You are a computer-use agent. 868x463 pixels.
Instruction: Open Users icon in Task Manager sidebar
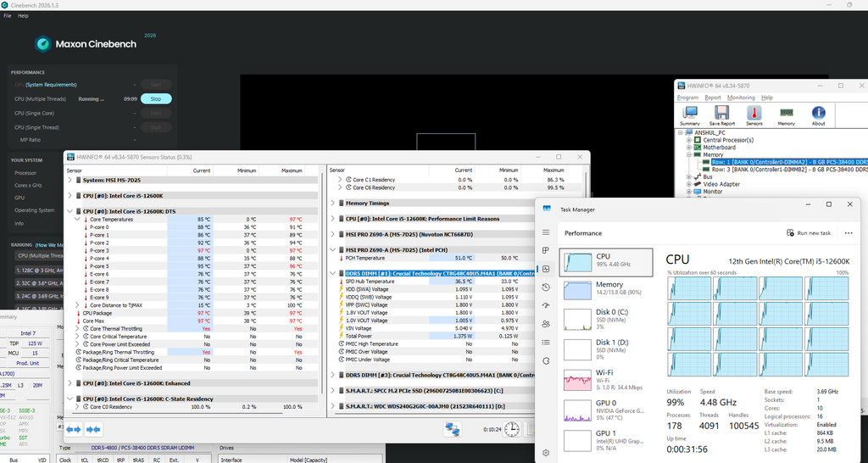(x=546, y=324)
